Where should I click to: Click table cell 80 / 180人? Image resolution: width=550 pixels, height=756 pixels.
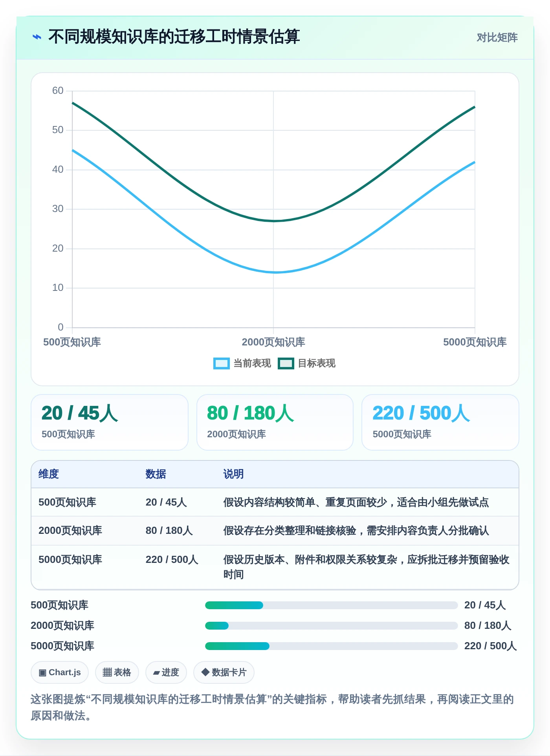(169, 531)
